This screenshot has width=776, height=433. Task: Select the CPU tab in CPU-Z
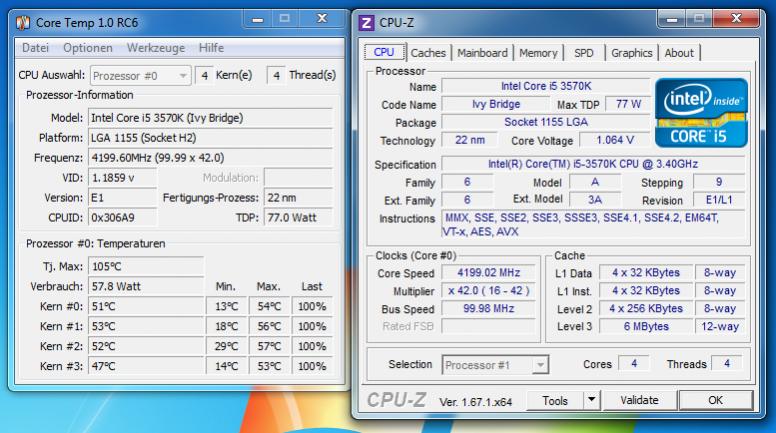(x=384, y=52)
